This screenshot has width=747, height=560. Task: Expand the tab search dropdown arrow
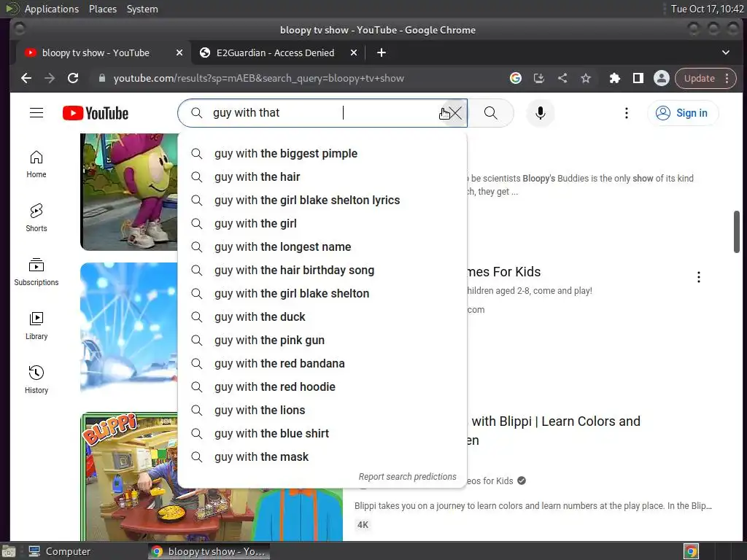pyautogui.click(x=726, y=52)
